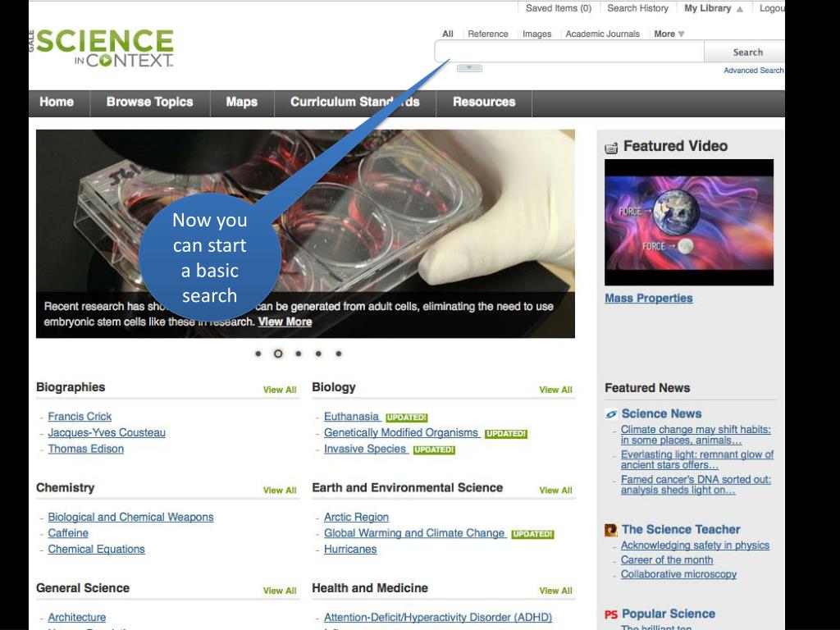This screenshot has height=630, width=840.
Task: View All Biology topics
Action: (555, 390)
